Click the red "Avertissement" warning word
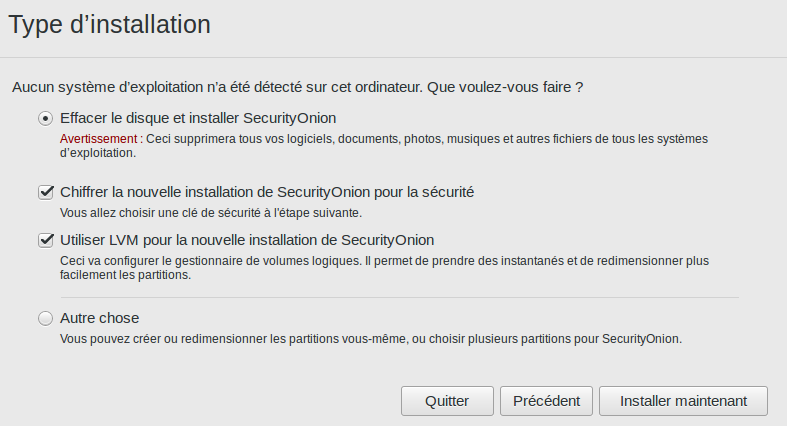 coord(98,138)
